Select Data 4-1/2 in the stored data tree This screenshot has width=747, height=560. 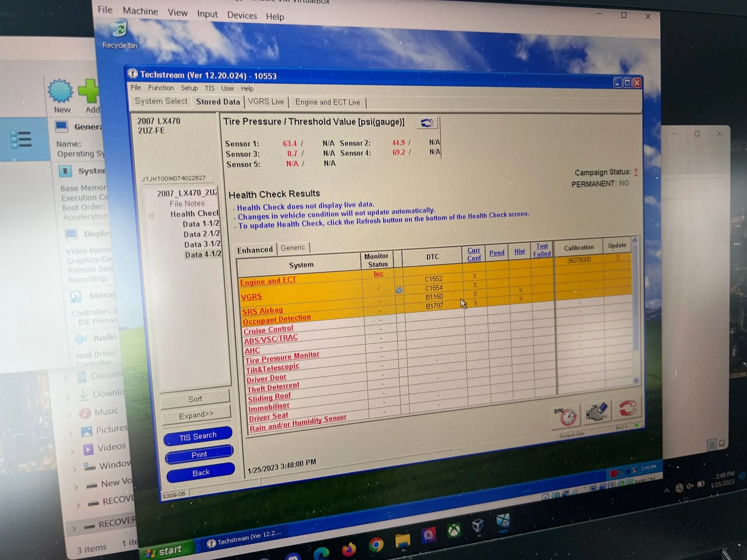pyautogui.click(x=203, y=254)
